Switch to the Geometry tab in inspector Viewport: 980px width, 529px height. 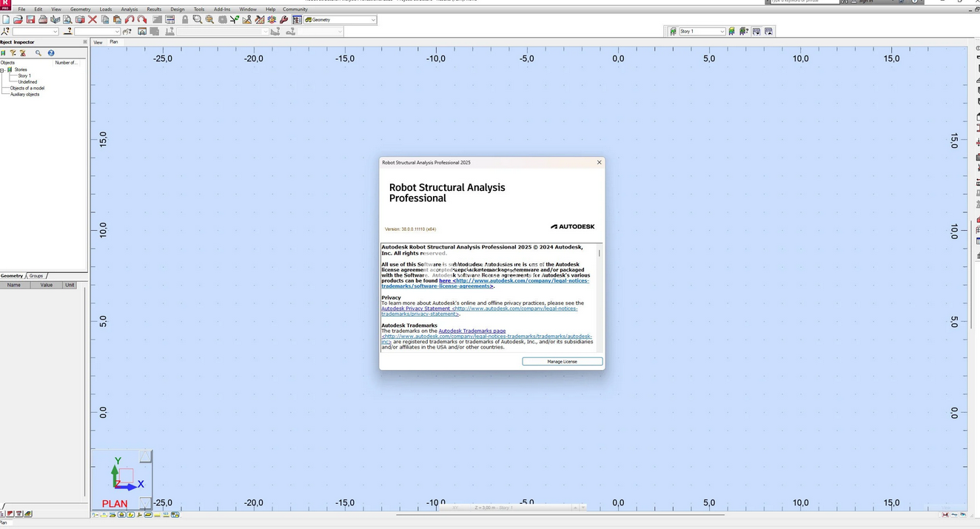[12, 276]
